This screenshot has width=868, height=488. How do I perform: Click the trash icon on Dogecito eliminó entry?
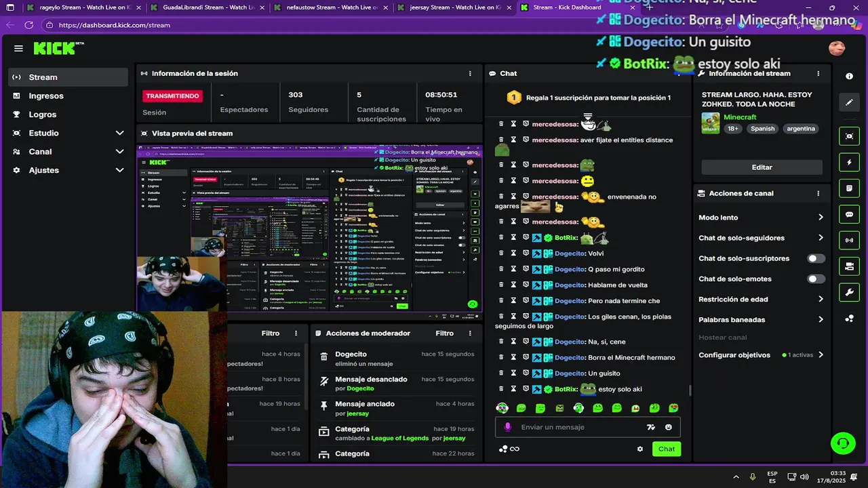coord(324,357)
